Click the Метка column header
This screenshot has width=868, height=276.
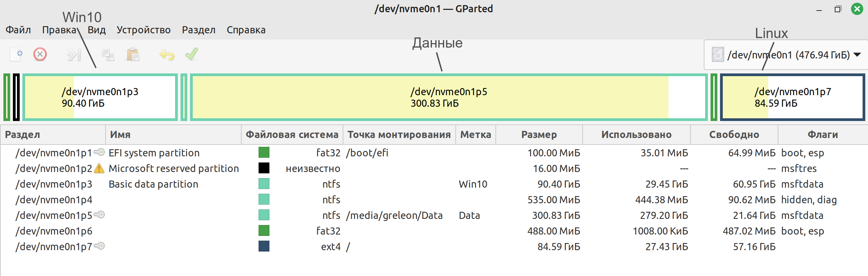pyautogui.click(x=476, y=135)
